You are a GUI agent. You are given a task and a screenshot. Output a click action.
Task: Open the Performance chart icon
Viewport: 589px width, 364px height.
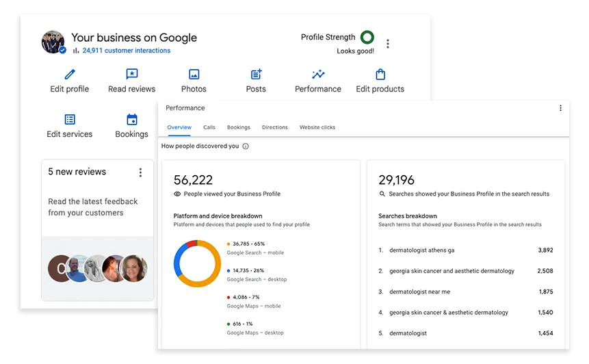[318, 75]
